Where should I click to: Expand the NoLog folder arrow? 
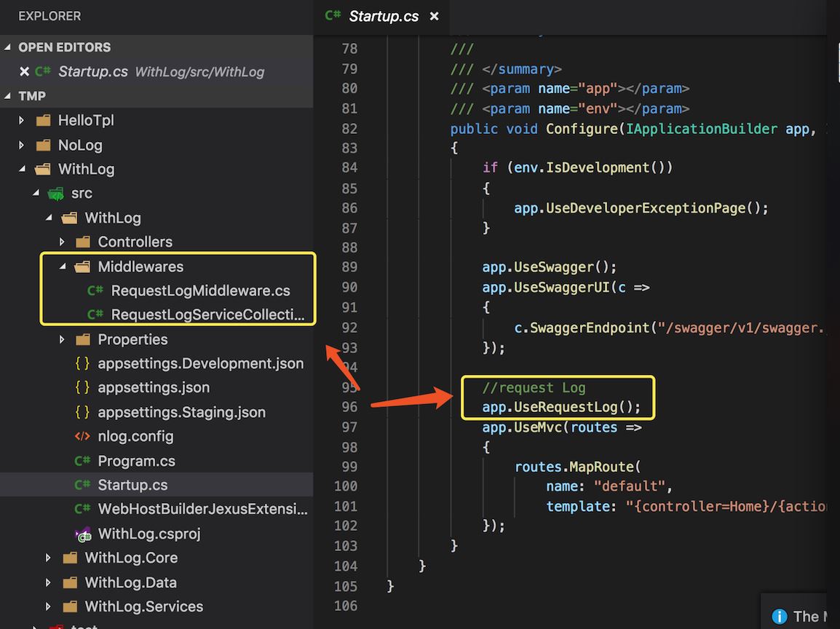coord(22,145)
